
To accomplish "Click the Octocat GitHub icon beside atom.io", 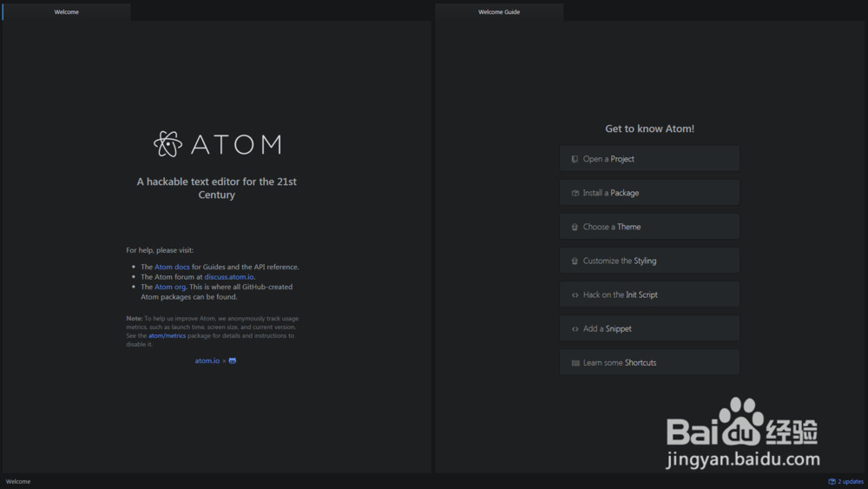I will point(233,360).
